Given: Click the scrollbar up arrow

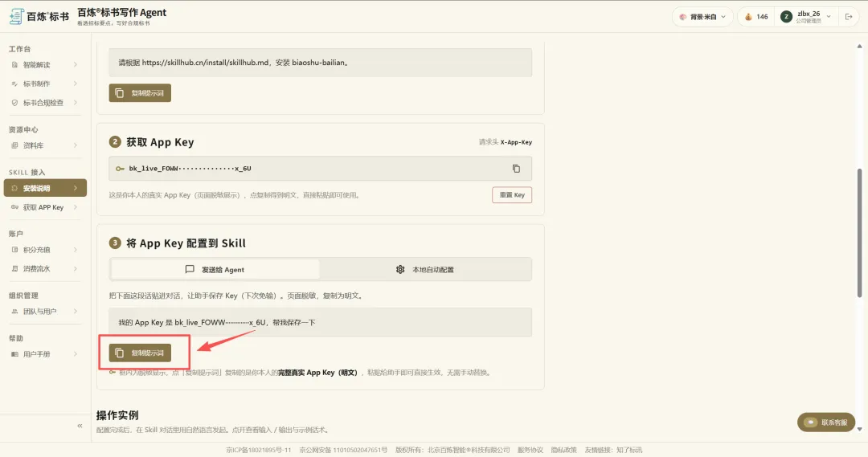Looking at the screenshot, I should pyautogui.click(x=859, y=46).
